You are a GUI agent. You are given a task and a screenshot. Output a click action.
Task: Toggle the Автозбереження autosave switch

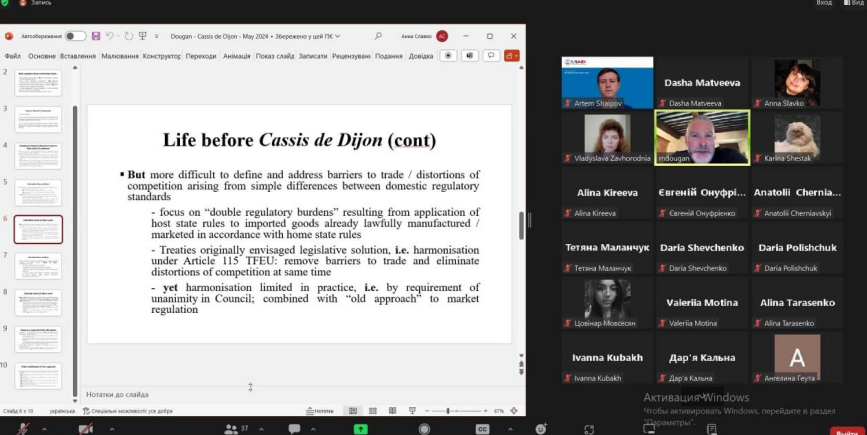coord(75,36)
